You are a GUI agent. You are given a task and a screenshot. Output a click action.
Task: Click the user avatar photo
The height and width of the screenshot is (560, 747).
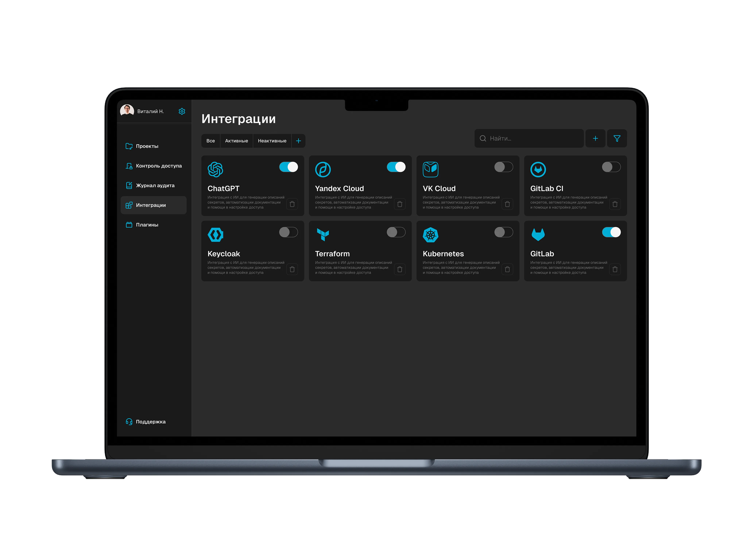(x=127, y=110)
